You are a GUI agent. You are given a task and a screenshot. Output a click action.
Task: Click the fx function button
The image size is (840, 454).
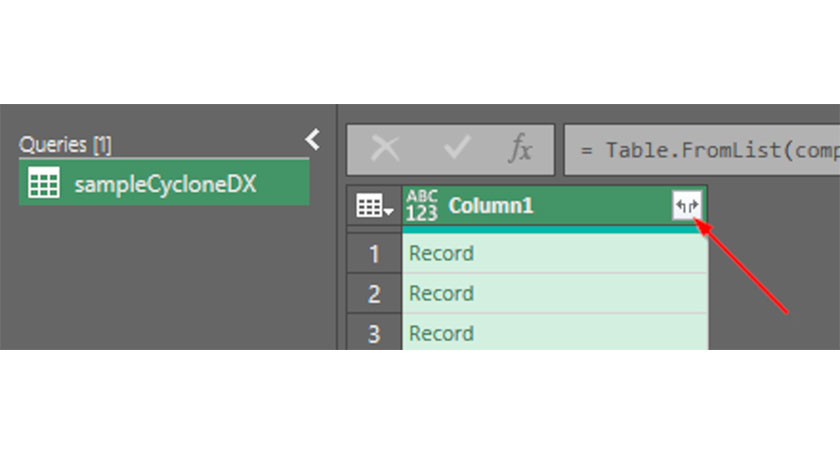520,150
